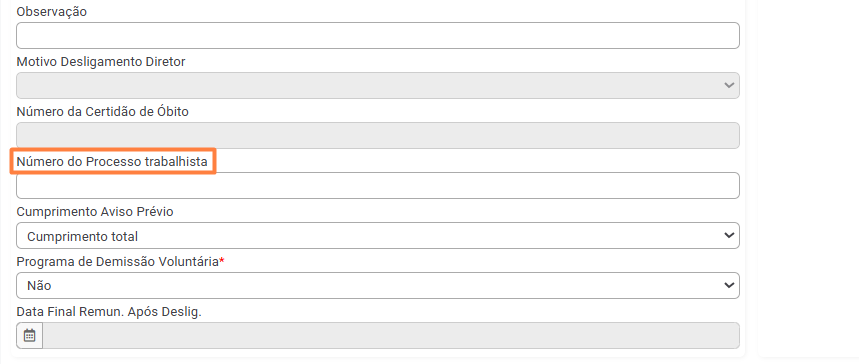Focus the Número do Processo trabalhista input
859x364 pixels.
[x=377, y=185]
